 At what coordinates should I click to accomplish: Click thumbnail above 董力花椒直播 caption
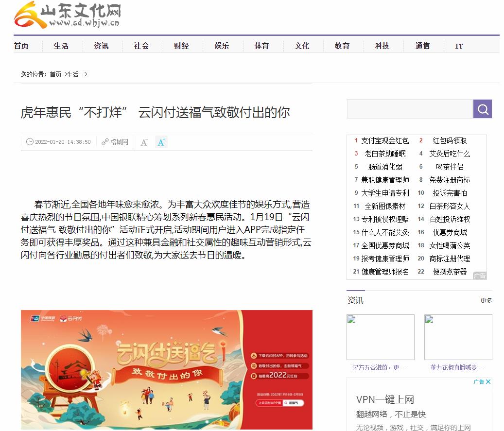pos(458,337)
